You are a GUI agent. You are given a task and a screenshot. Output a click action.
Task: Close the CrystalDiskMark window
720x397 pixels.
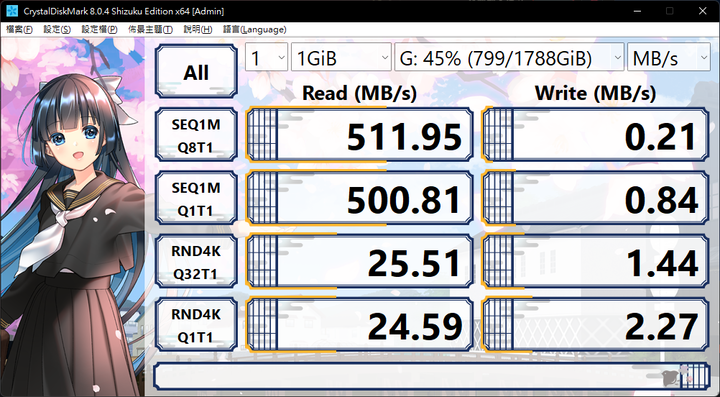[x=702, y=11]
